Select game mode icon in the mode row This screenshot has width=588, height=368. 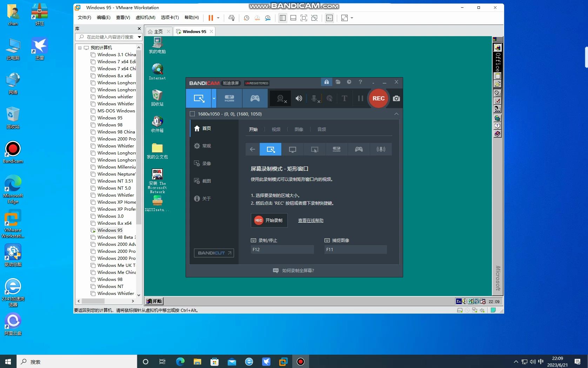pyautogui.click(x=359, y=149)
